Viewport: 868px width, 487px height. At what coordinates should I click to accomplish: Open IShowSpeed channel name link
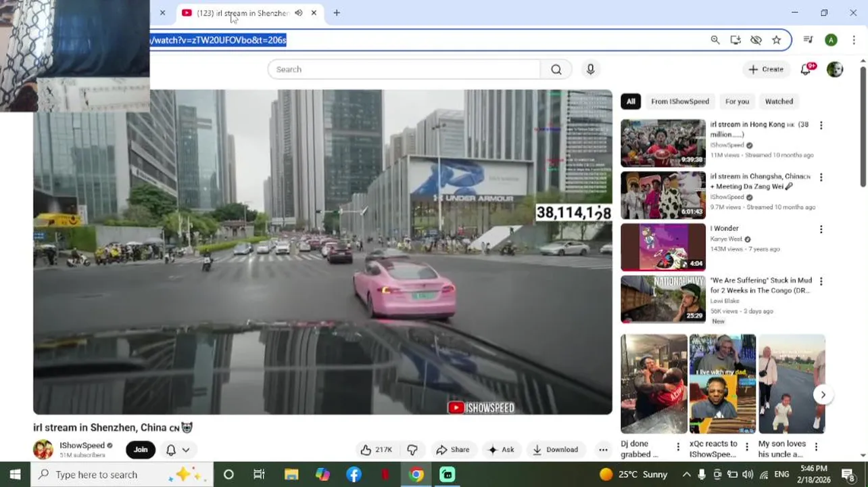pos(82,445)
